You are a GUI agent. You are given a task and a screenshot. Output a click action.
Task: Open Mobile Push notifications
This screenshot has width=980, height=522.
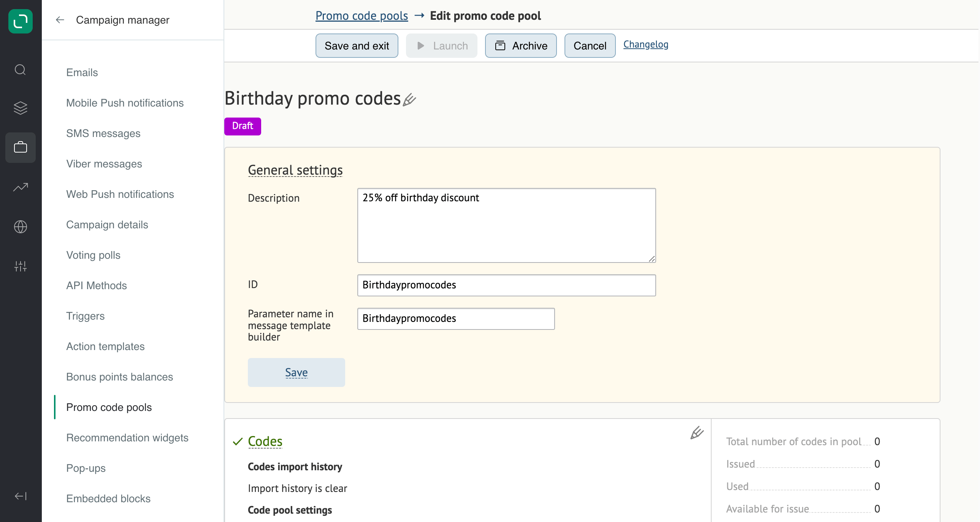125,103
